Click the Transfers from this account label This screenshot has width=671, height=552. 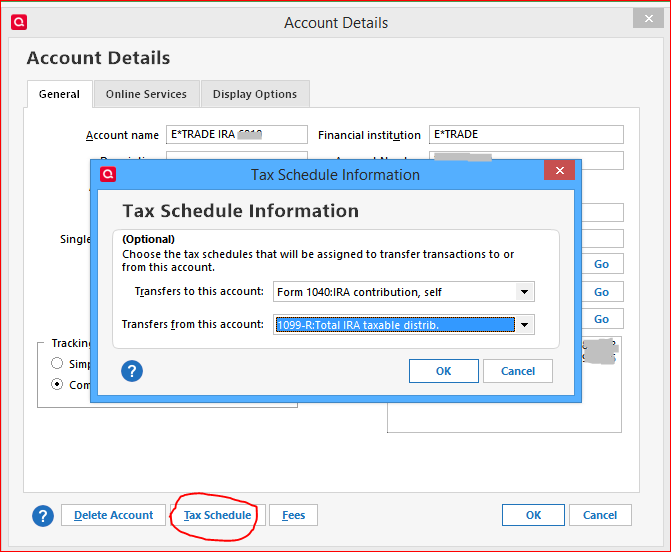coord(193,324)
